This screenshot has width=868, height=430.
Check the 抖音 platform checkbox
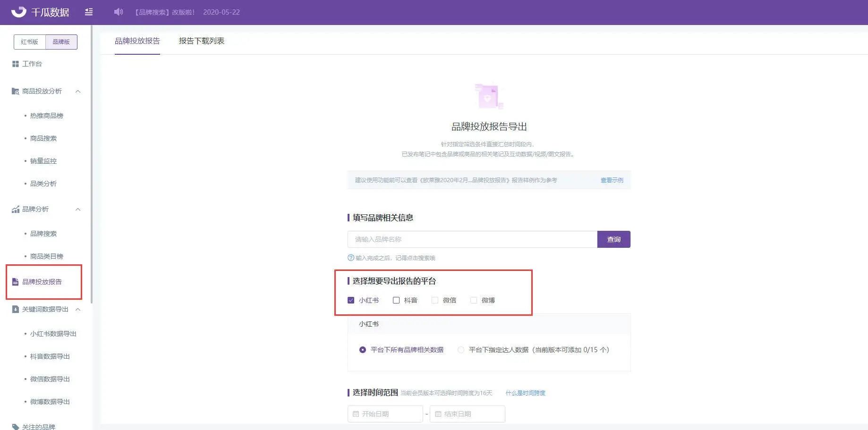click(x=396, y=300)
